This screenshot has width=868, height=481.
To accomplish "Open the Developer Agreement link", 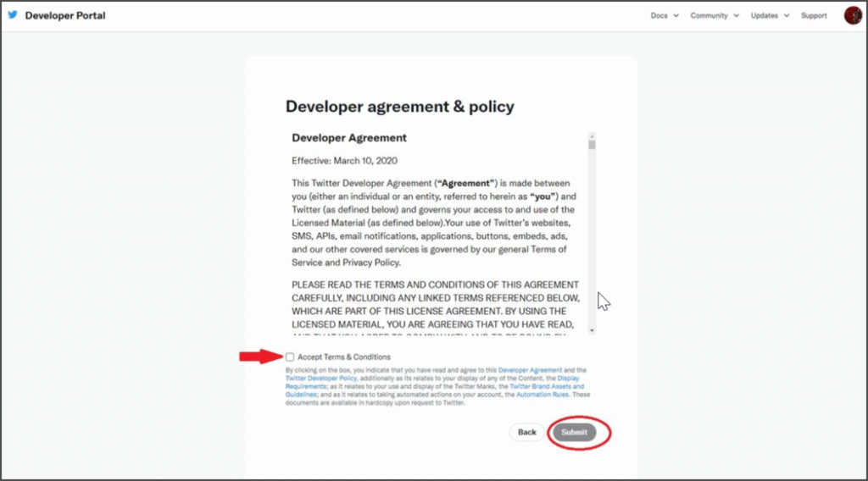I will [x=530, y=370].
